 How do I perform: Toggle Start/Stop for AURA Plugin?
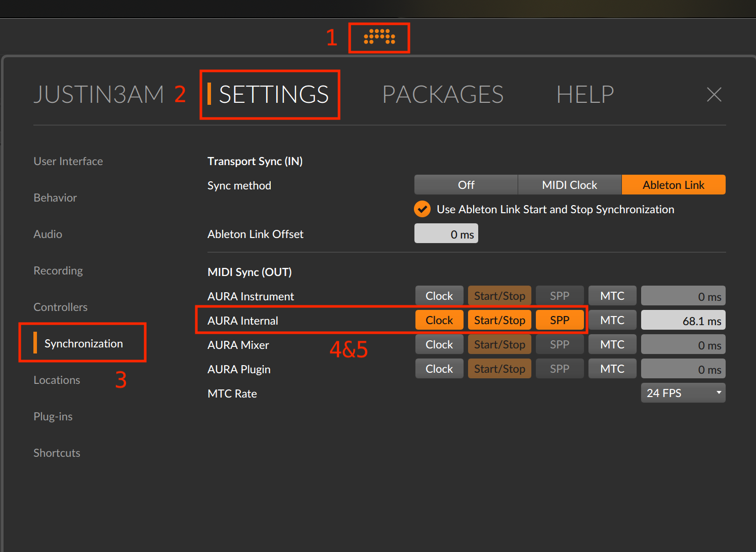[499, 369]
